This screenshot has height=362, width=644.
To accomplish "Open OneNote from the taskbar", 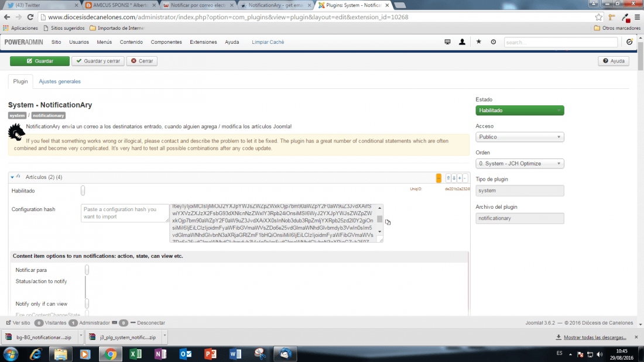I will click(x=160, y=354).
